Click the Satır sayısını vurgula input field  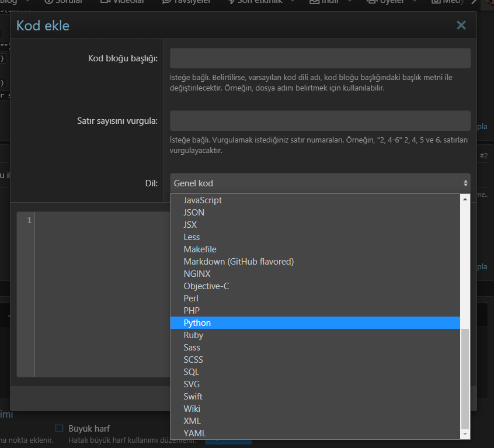320,120
